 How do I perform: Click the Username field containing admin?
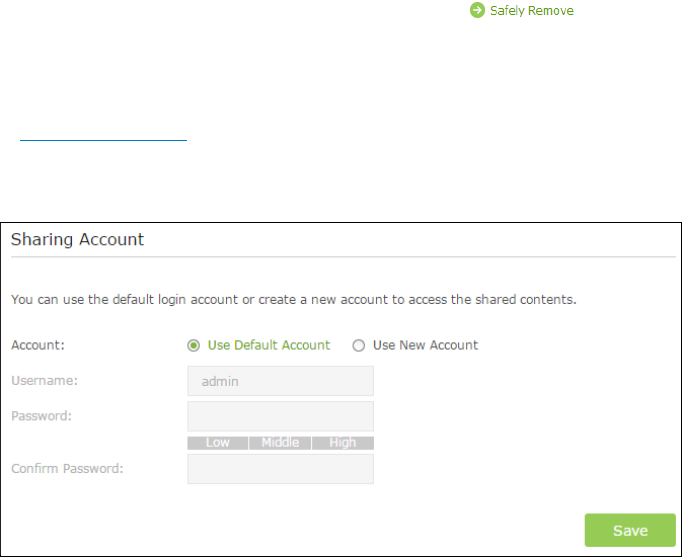[280, 381]
